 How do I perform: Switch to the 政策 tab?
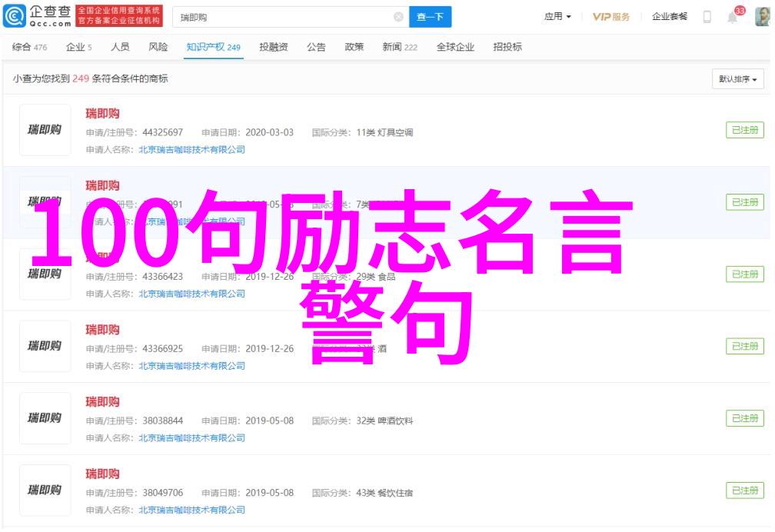click(x=354, y=47)
